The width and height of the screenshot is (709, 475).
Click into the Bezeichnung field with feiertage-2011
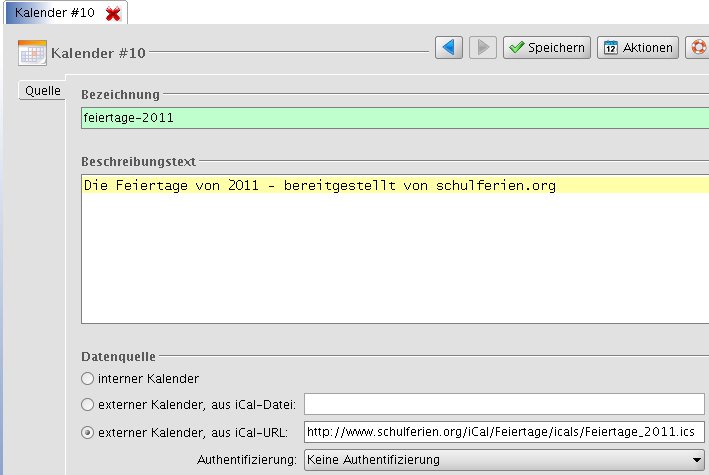394,118
